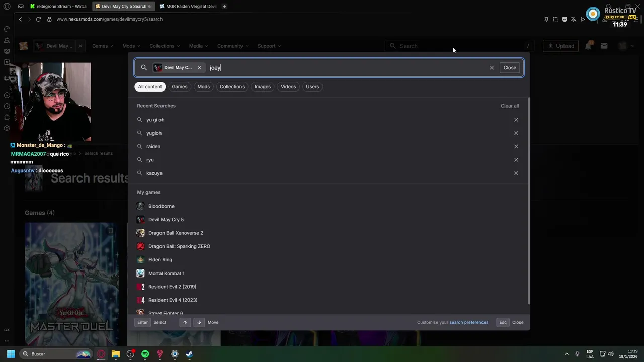Open Steam from the taskbar
Viewport: 644px width, 362px height.
point(189,354)
